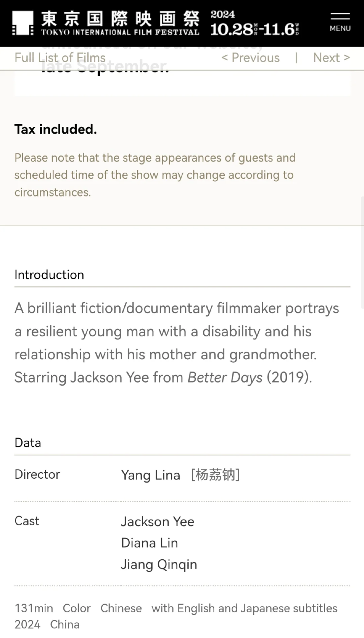Image resolution: width=364 pixels, height=638 pixels.
Task: Click cast member Diana Lin
Action: (x=149, y=543)
